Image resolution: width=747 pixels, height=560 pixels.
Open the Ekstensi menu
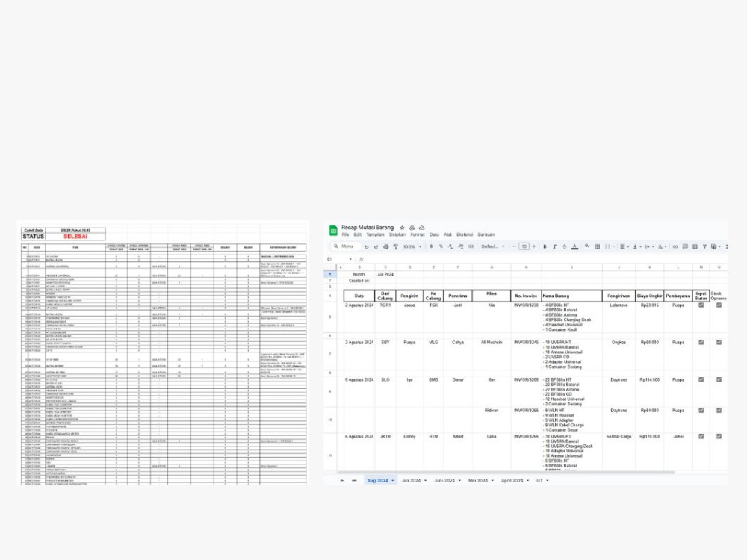pyautogui.click(x=465, y=234)
